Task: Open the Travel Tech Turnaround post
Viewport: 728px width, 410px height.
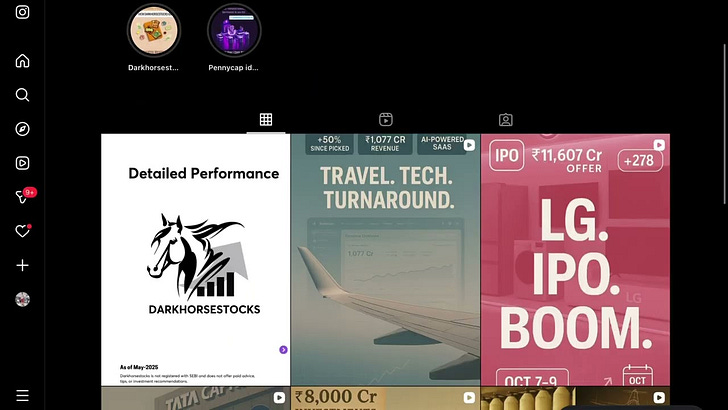Action: coord(385,260)
